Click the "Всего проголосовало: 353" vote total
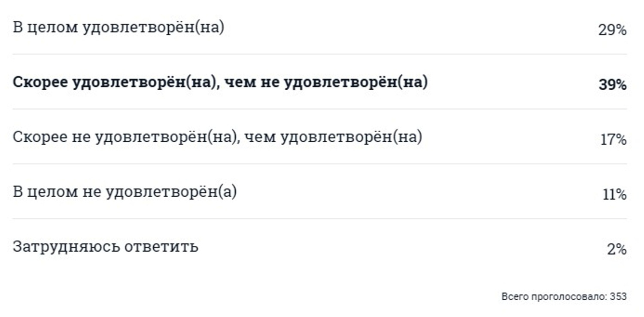This screenshot has width=644, height=317. [564, 296]
